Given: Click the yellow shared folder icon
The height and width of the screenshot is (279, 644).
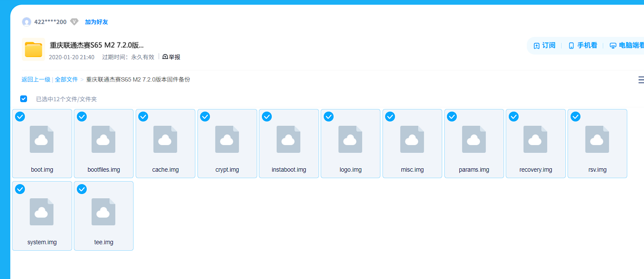Looking at the screenshot, I should tap(33, 49).
